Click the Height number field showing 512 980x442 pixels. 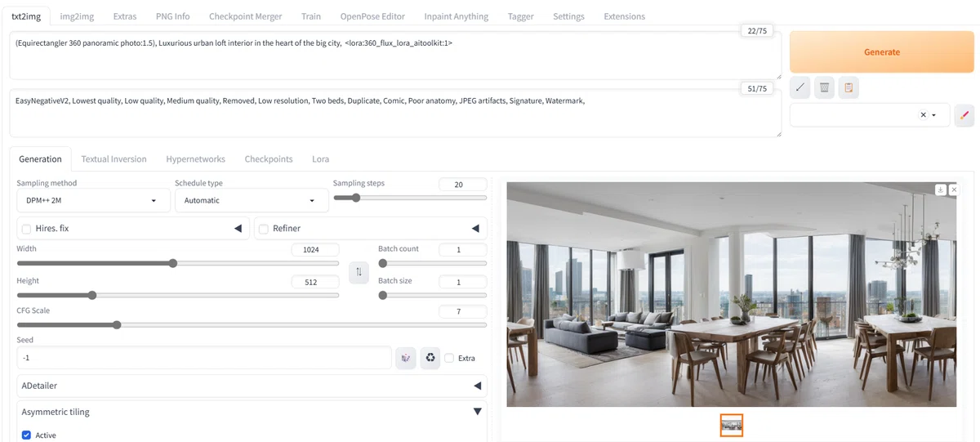click(x=315, y=282)
